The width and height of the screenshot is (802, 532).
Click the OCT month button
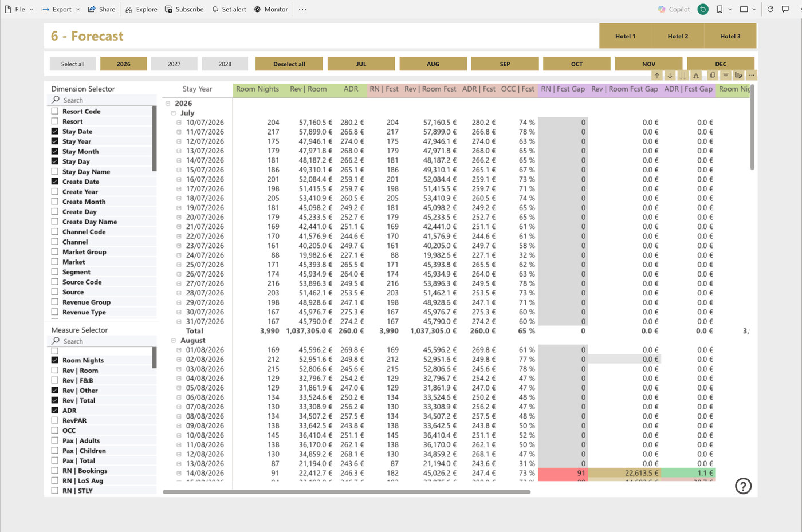pos(577,64)
